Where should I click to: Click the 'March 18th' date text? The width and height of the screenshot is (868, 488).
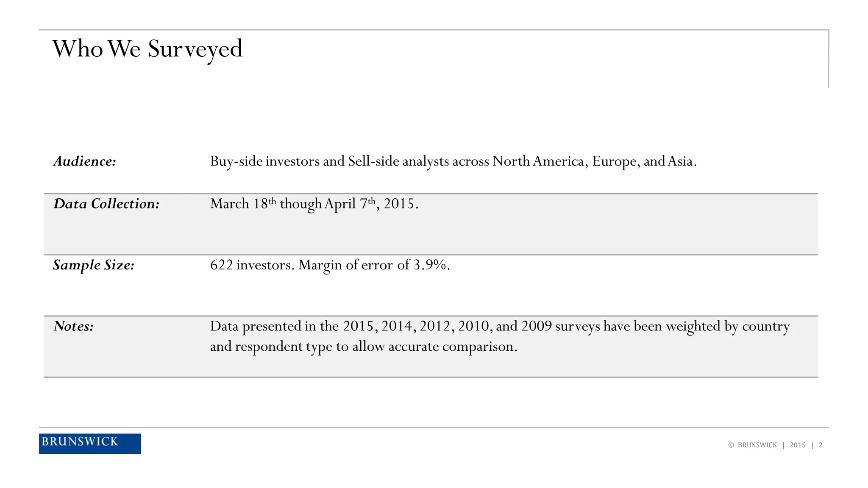tap(243, 204)
